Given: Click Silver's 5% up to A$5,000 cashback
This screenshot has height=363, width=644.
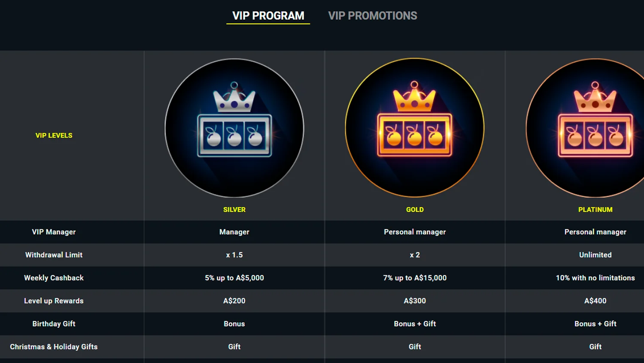Looking at the screenshot, I should pyautogui.click(x=234, y=278).
